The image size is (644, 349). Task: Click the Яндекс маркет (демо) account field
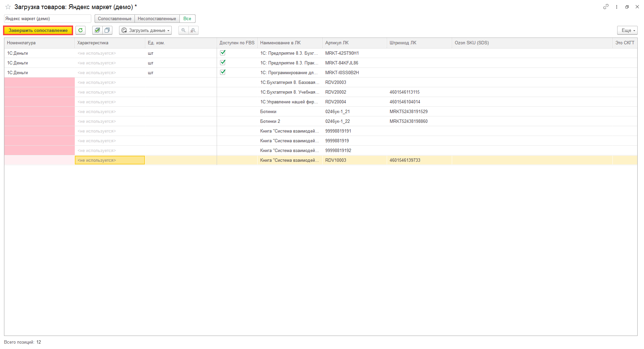(x=48, y=19)
